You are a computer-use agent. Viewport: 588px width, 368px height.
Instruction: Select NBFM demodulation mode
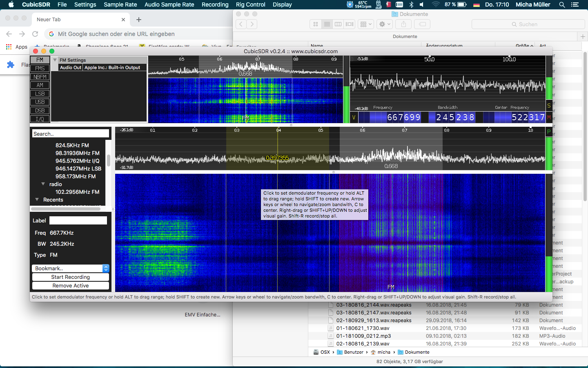click(x=40, y=77)
